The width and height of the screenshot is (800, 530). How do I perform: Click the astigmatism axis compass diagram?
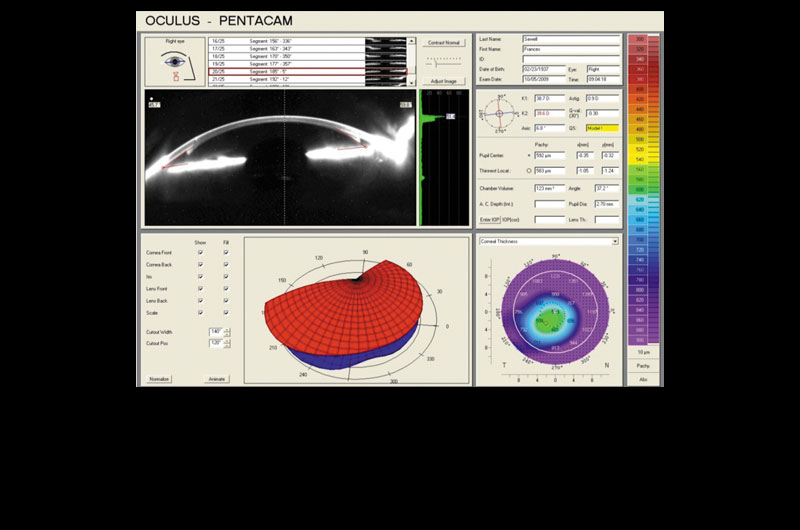[499, 113]
